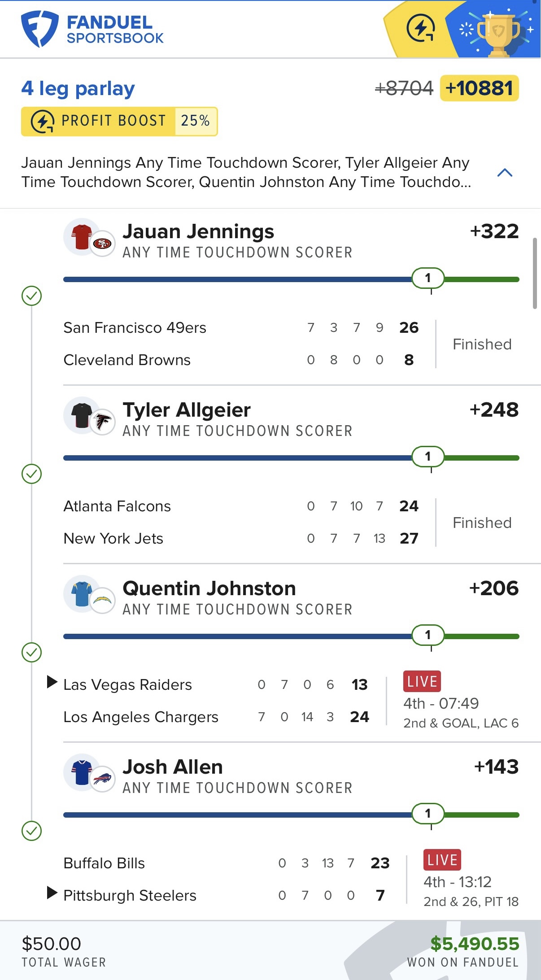Open the 4 leg parlay heading
The width and height of the screenshot is (541, 980).
[78, 88]
